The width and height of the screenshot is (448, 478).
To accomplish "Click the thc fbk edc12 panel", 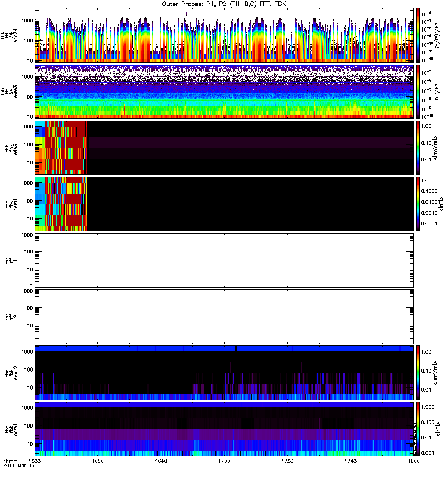I will tap(225, 373).
